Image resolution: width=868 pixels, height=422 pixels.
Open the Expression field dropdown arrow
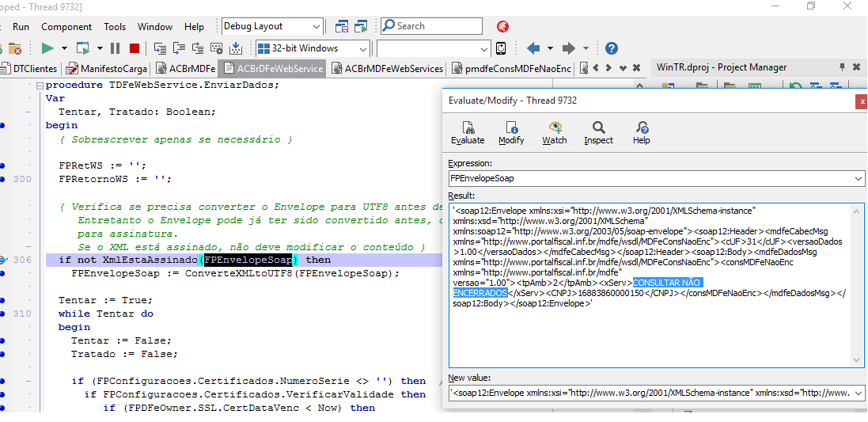click(858, 179)
